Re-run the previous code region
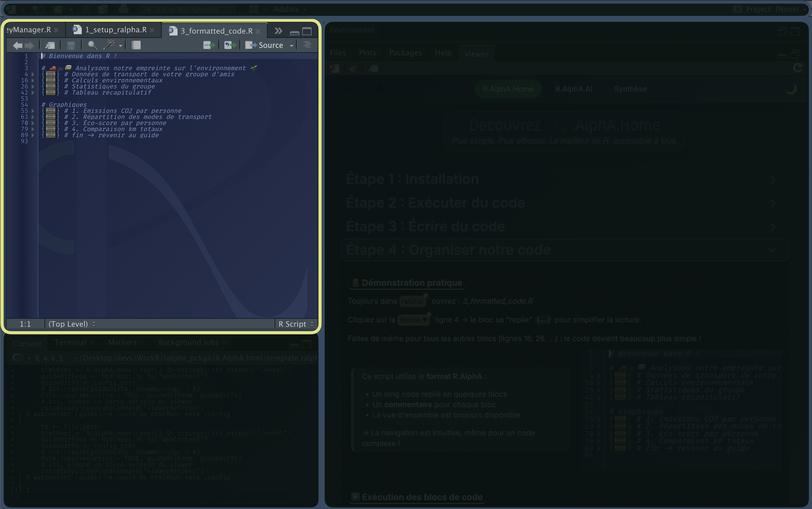812x509 pixels. click(230, 45)
